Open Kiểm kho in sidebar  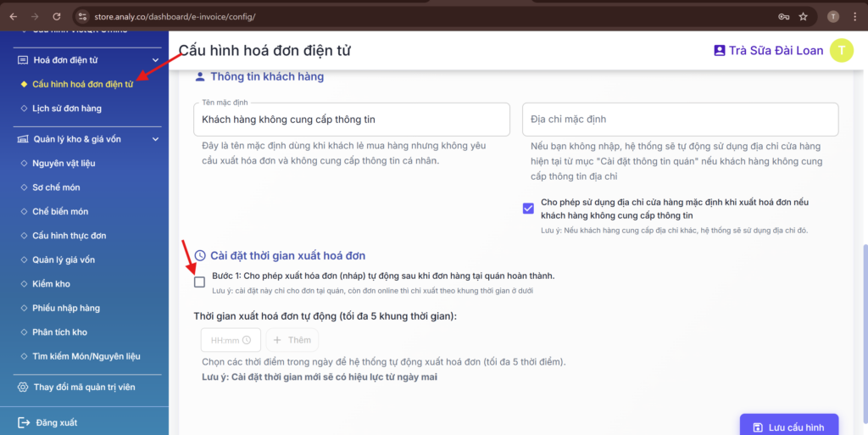tap(51, 284)
